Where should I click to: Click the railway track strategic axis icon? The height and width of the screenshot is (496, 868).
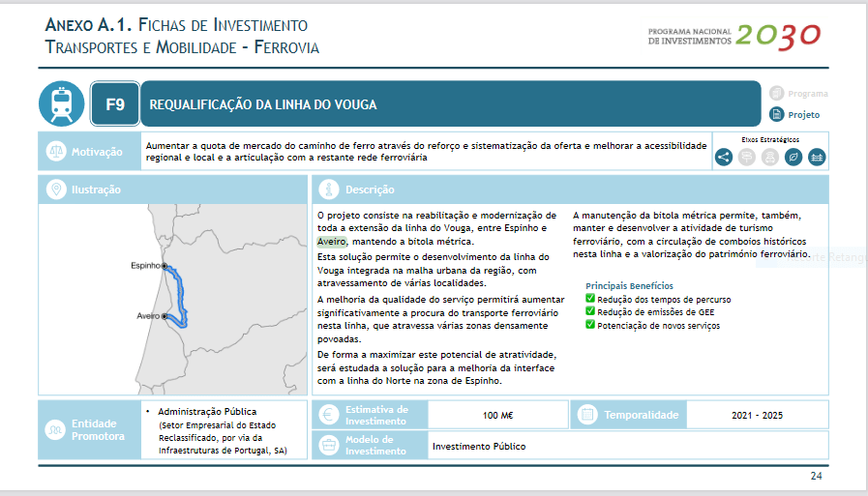click(817, 157)
